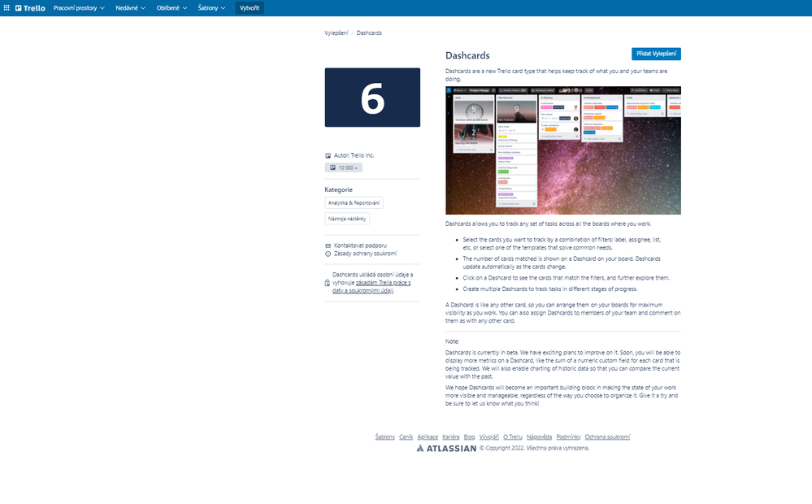Viewport: 812px width, 504px height.
Task: Click the Kategorie heading
Action: pyautogui.click(x=338, y=189)
